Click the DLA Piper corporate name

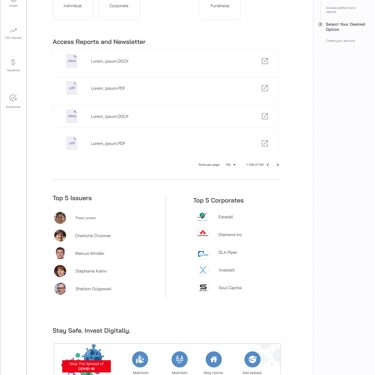coord(228,252)
